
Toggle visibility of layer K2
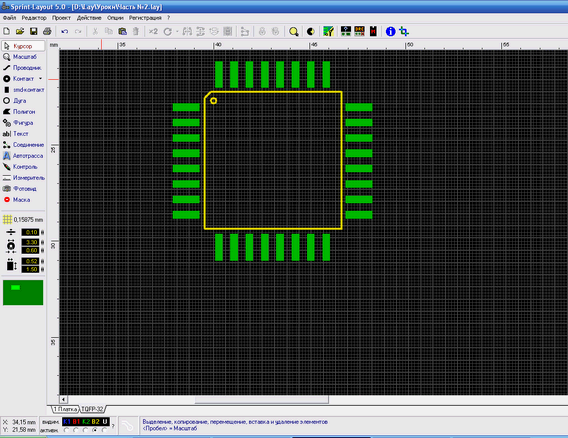[86, 421]
